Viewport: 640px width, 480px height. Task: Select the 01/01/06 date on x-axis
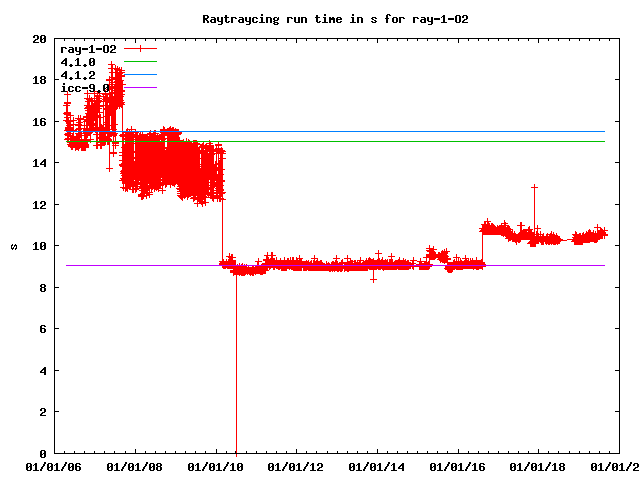click(x=54, y=466)
